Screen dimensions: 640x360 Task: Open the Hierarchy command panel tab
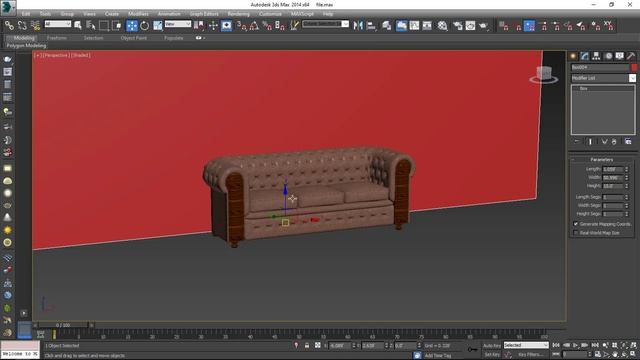(596, 56)
